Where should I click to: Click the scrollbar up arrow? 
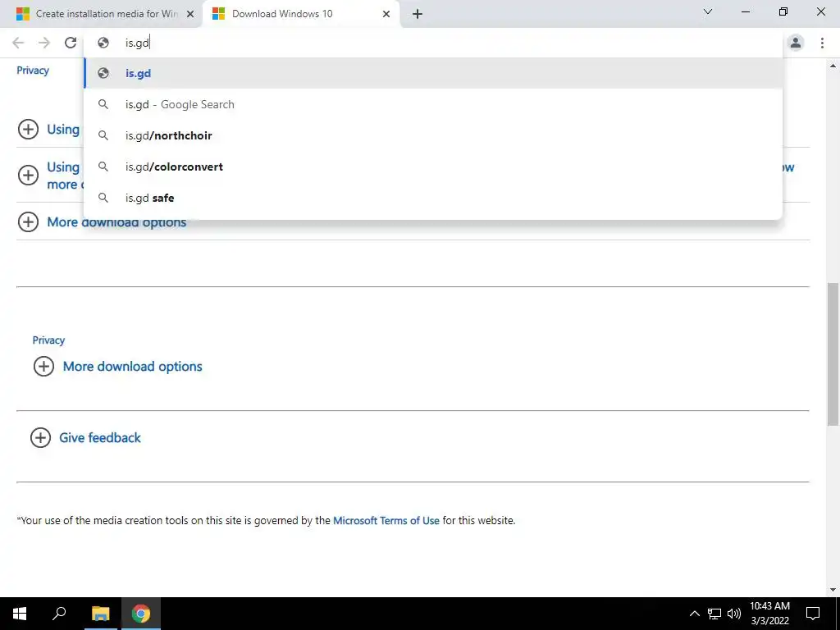click(x=833, y=66)
